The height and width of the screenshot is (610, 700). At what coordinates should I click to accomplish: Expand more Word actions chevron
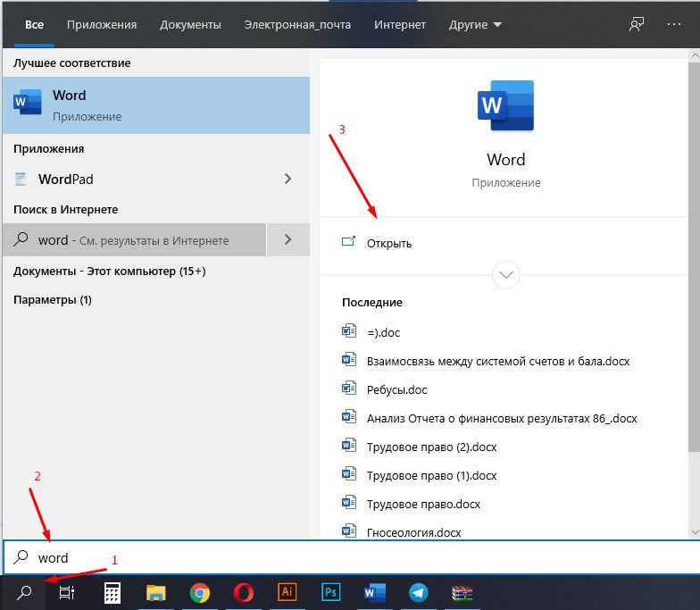point(506,275)
